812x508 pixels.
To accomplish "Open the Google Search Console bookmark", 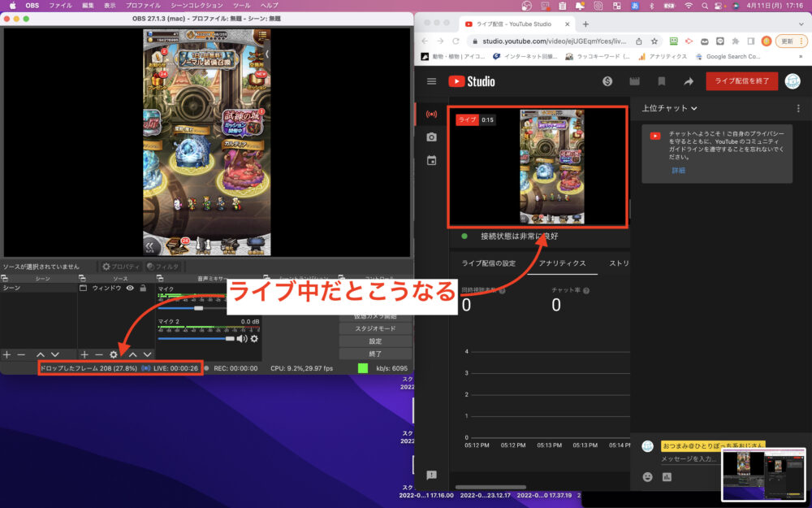I will coord(728,57).
